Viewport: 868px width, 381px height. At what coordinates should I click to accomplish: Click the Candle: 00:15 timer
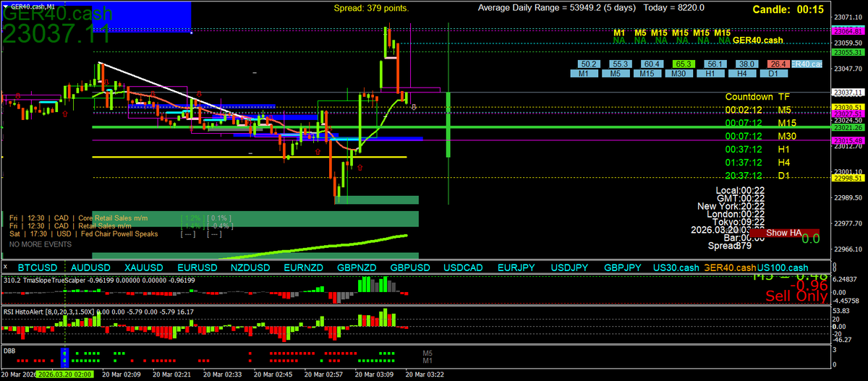click(x=788, y=9)
